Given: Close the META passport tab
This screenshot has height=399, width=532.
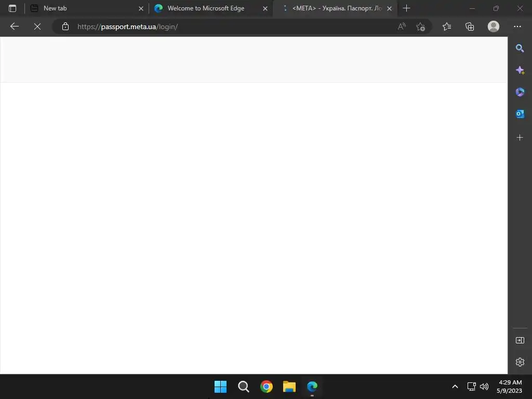Looking at the screenshot, I should tap(390, 8).
